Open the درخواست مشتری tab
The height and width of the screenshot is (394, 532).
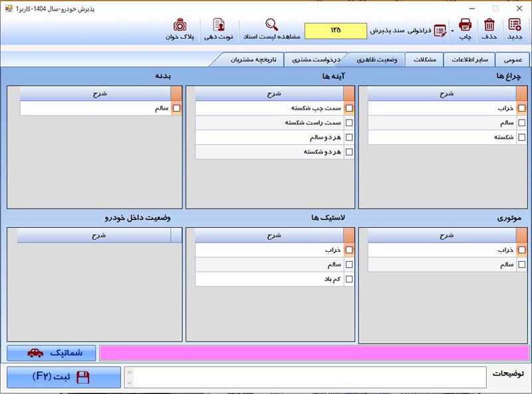pyautogui.click(x=317, y=60)
